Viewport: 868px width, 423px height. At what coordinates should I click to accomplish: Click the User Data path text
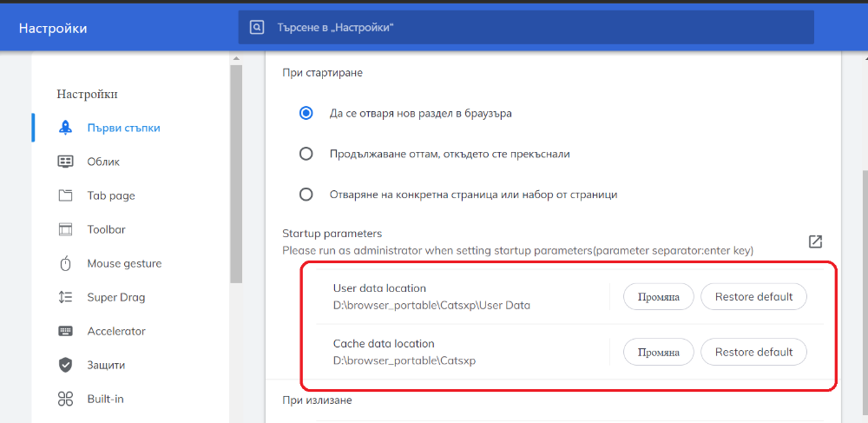pos(431,305)
